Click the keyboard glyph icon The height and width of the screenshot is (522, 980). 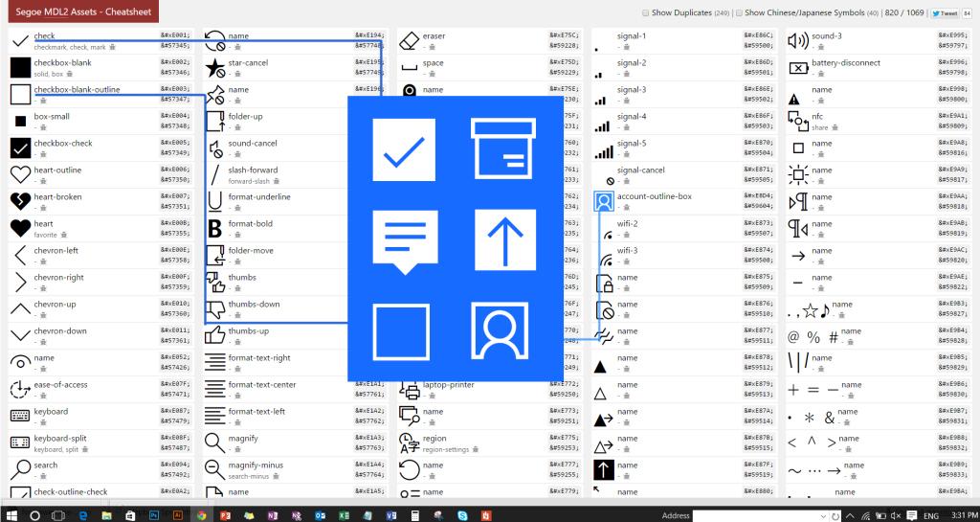[20, 416]
